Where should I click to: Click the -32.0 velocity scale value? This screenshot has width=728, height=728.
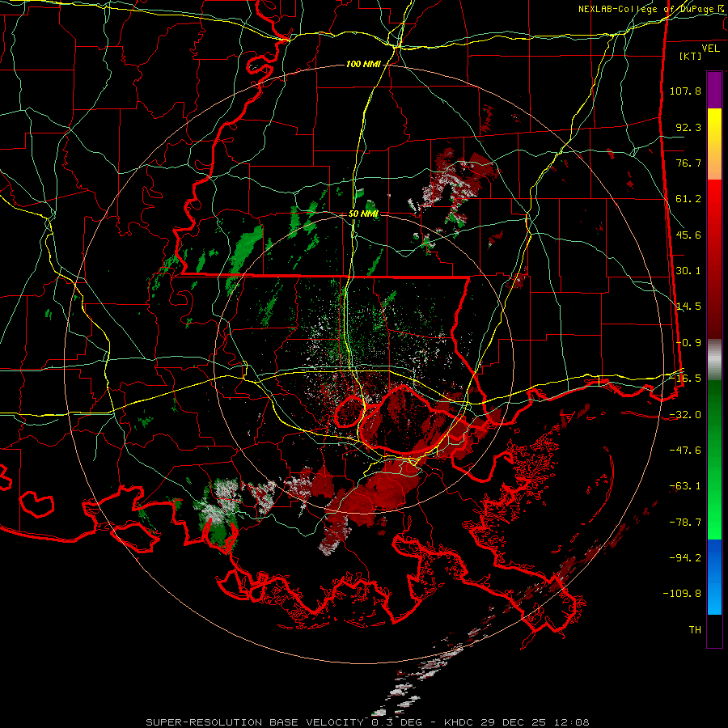pyautogui.click(x=685, y=415)
